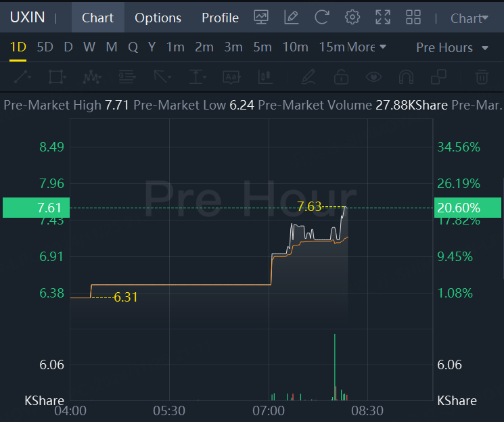This screenshot has width=504, height=422.
Task: Open the multi-chart grid layout
Action: pyautogui.click(x=413, y=18)
